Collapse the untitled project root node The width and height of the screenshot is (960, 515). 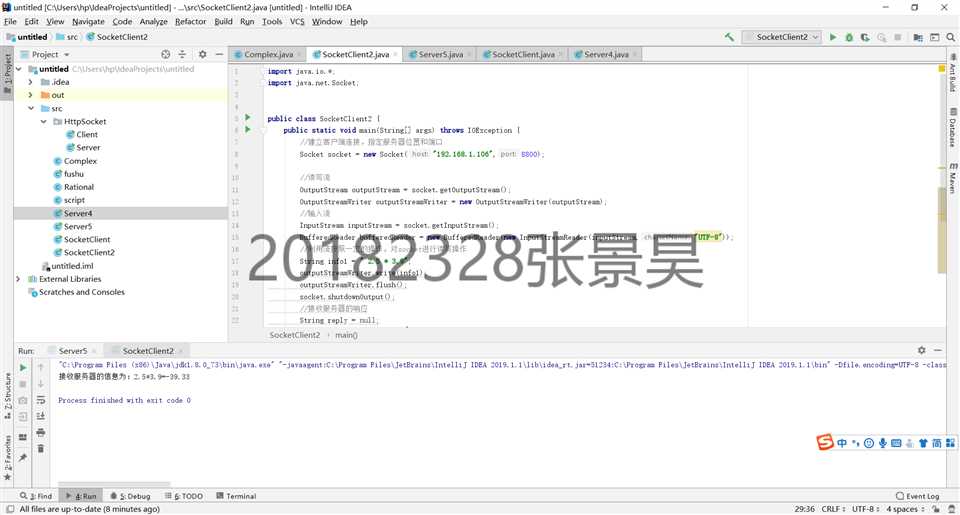(18, 69)
